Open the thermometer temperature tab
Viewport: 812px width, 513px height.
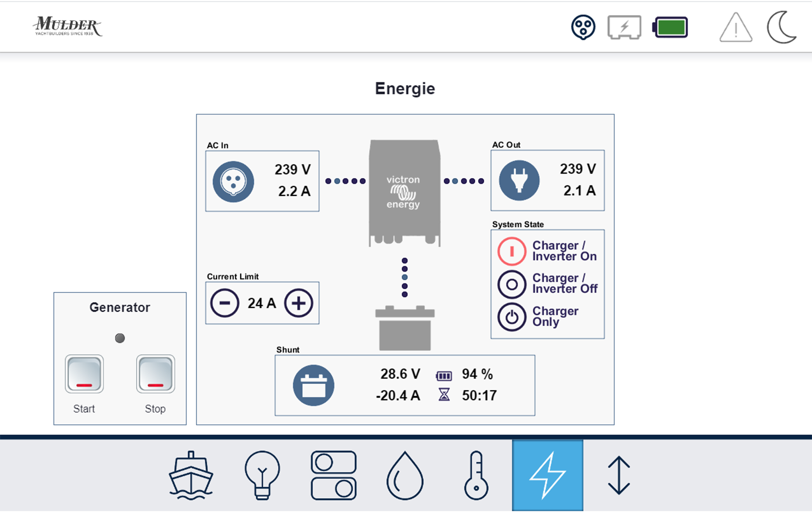coord(476,475)
